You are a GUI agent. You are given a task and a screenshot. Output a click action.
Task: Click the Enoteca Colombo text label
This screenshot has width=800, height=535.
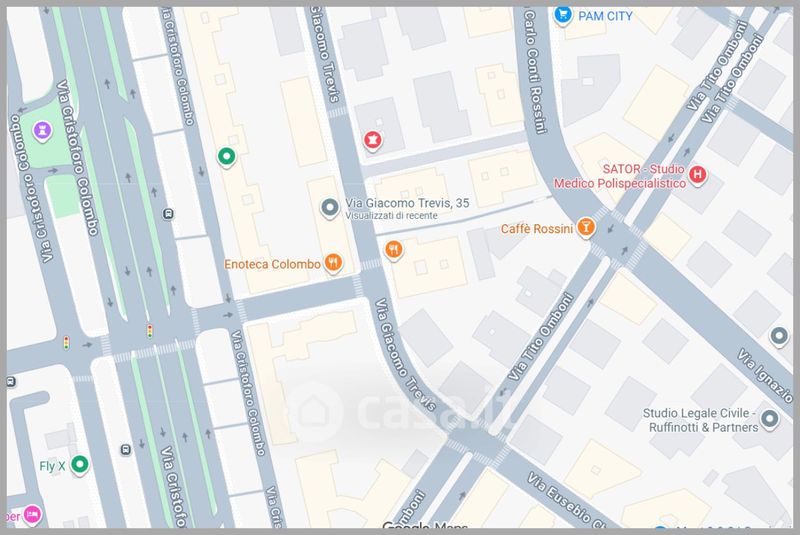(x=272, y=264)
